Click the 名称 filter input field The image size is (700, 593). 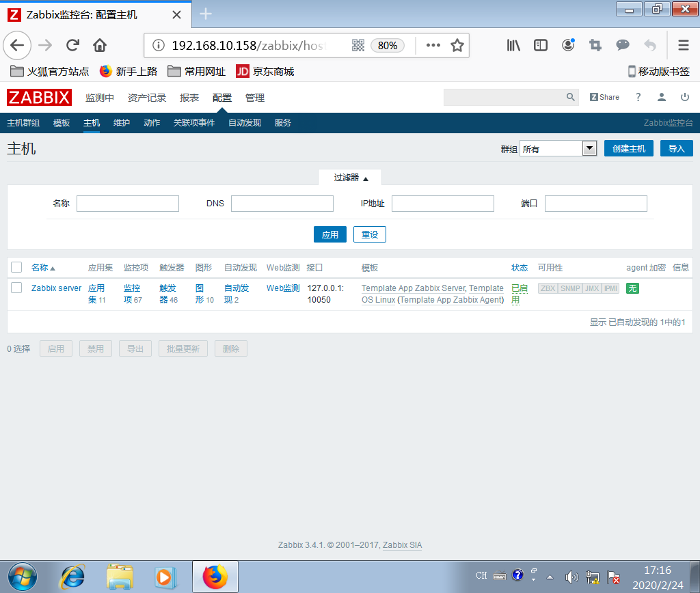pos(128,204)
